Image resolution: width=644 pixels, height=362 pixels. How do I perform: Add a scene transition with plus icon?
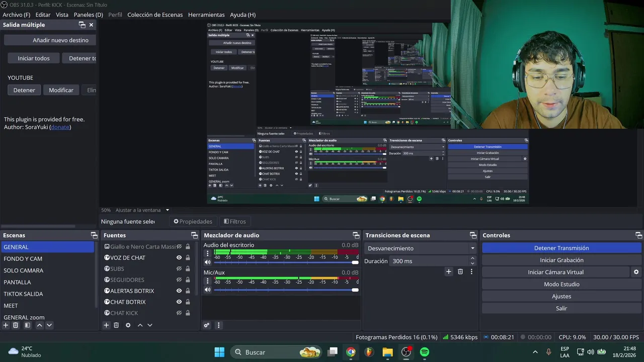pos(449,271)
